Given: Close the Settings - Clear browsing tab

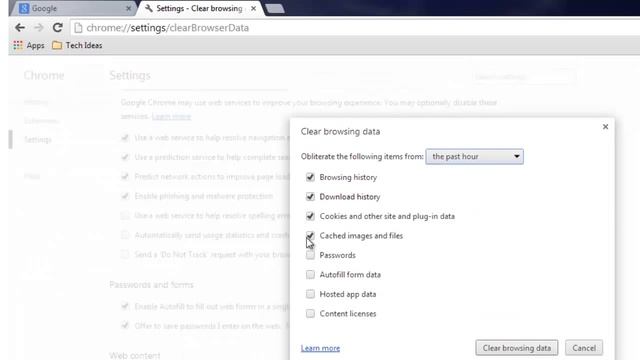Looking at the screenshot, I should click(x=253, y=8).
